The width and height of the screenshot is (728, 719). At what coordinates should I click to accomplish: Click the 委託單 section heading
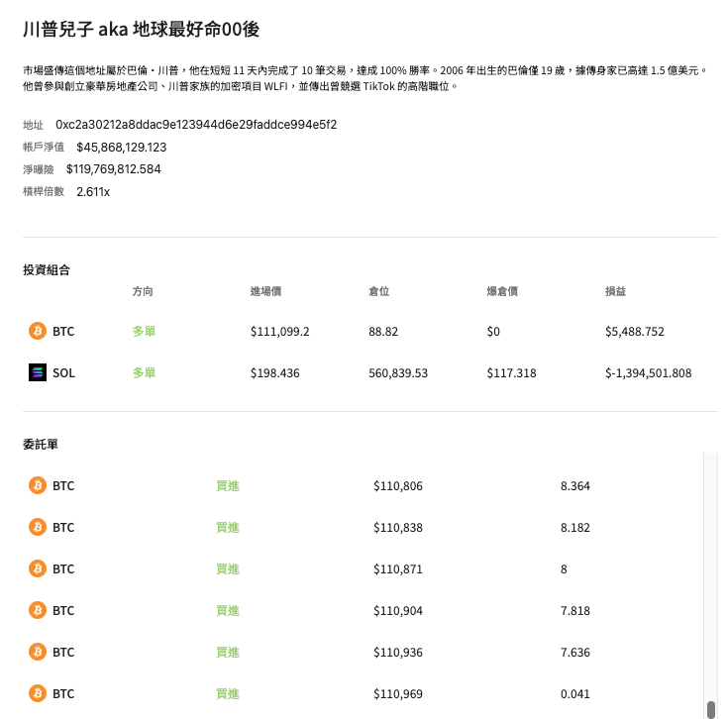tap(41, 445)
